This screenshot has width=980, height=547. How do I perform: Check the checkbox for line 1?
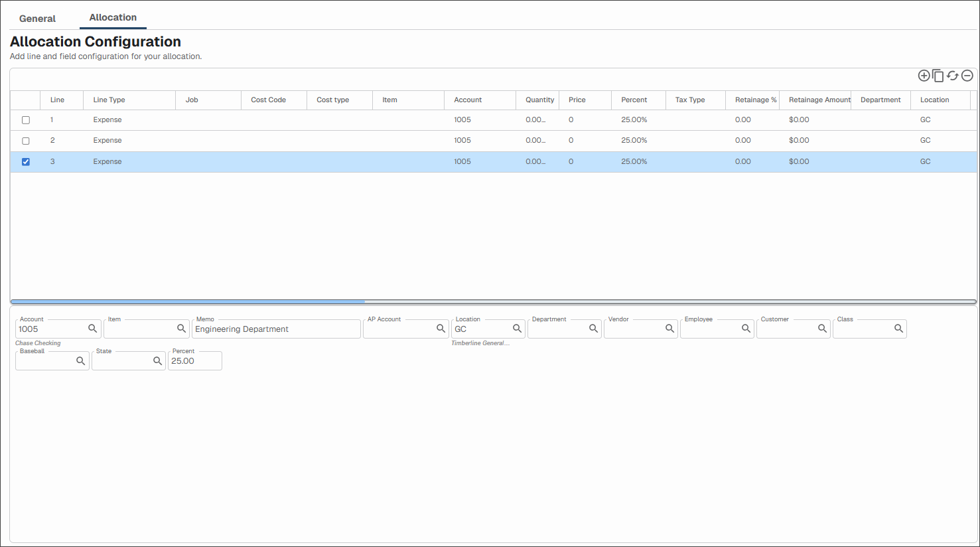click(26, 120)
